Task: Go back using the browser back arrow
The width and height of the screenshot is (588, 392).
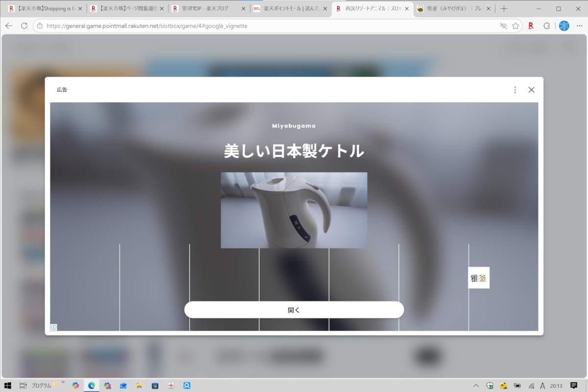Action: click(9, 25)
